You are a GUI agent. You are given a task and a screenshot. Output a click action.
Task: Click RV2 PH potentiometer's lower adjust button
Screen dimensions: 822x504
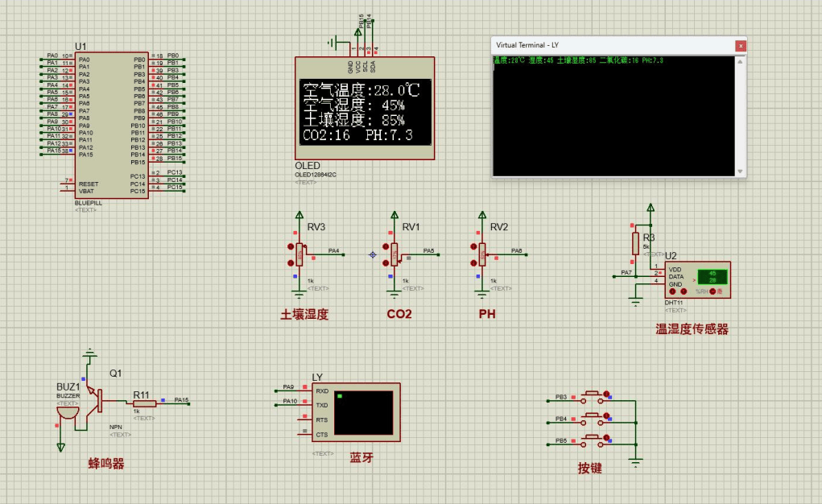pyautogui.click(x=473, y=262)
